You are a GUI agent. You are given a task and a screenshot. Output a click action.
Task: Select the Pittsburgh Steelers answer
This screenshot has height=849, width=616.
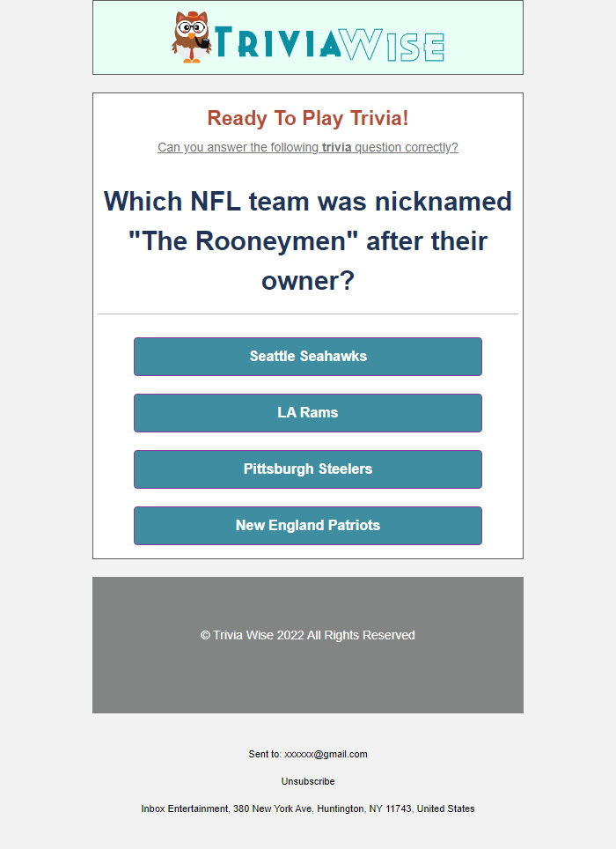click(x=307, y=469)
